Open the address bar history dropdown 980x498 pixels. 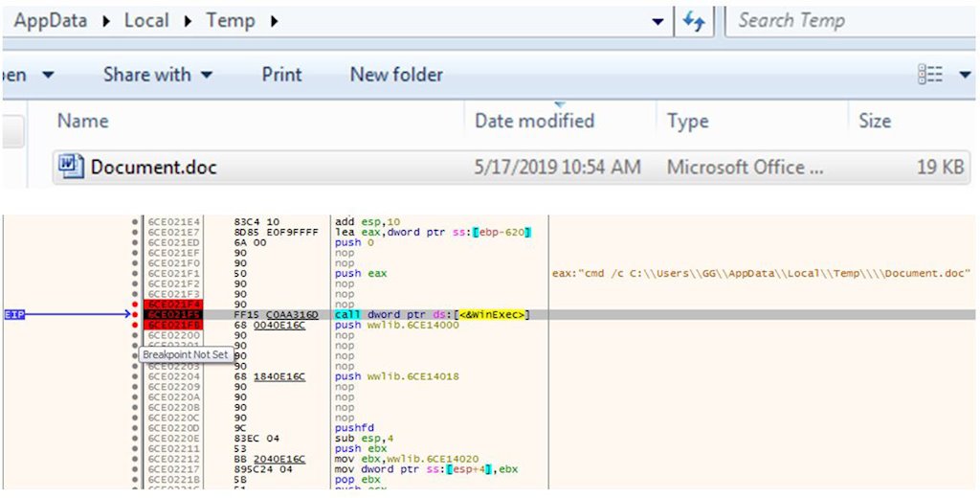coord(657,21)
